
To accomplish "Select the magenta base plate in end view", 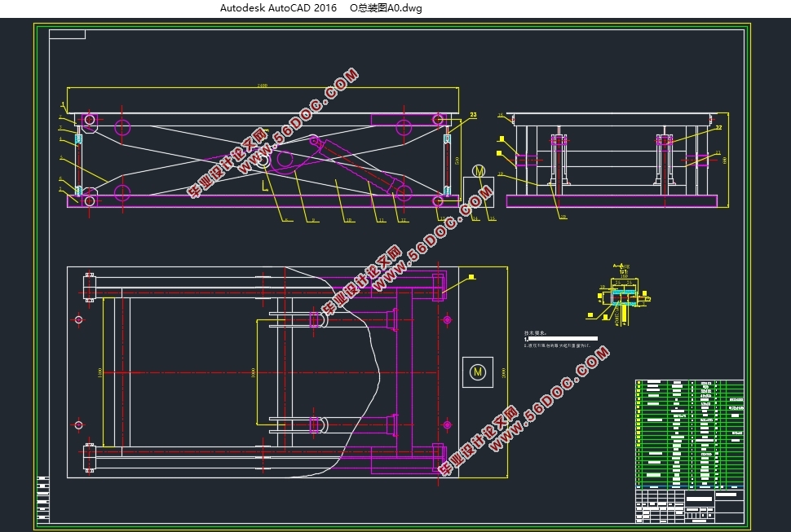I will pos(612,201).
